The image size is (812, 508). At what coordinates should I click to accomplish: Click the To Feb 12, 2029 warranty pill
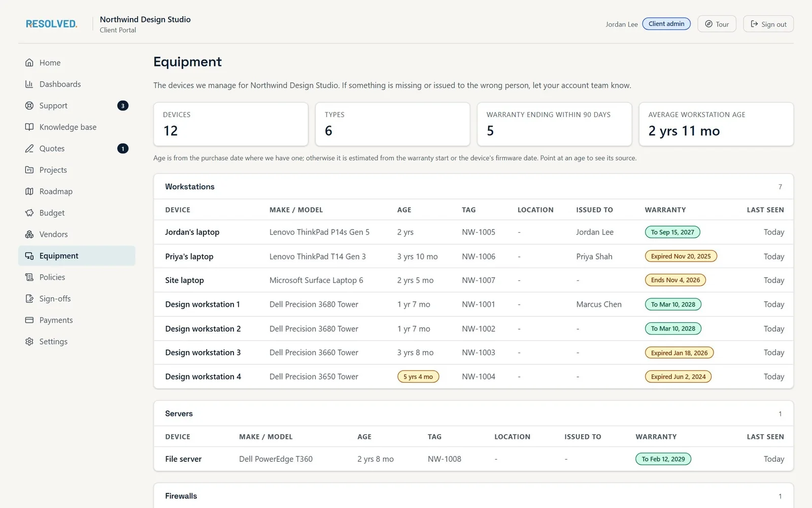coord(663,459)
